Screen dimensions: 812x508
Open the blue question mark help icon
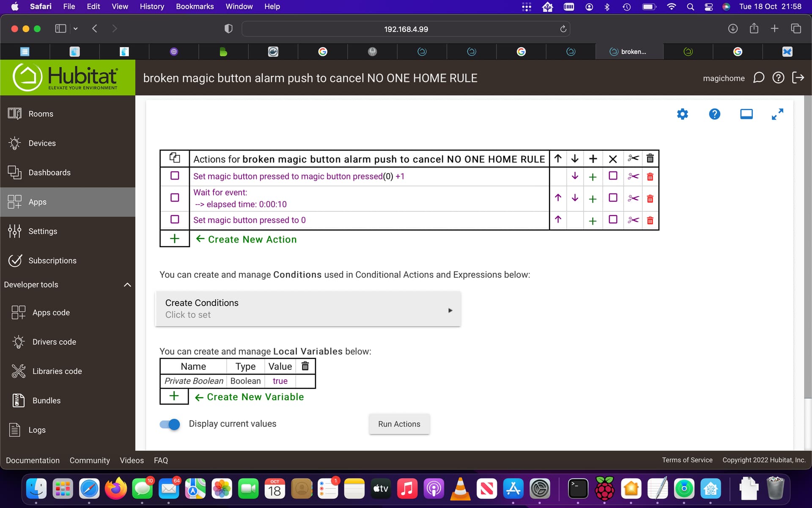(714, 114)
